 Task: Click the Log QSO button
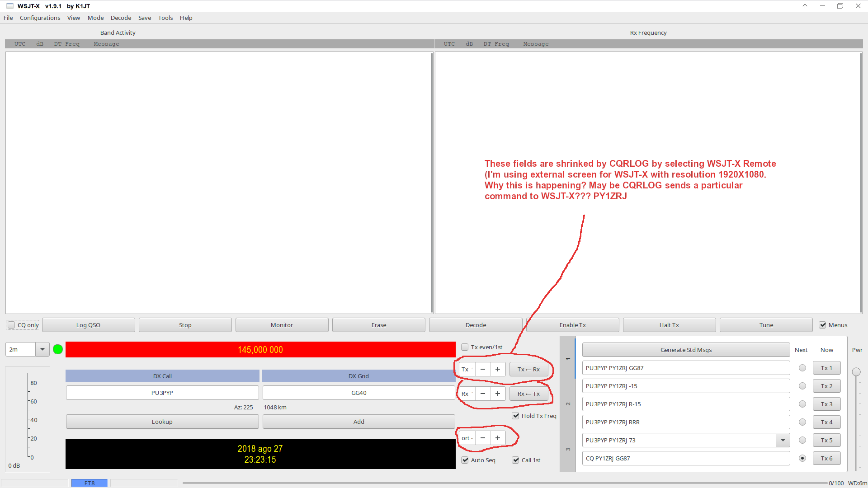pyautogui.click(x=88, y=325)
